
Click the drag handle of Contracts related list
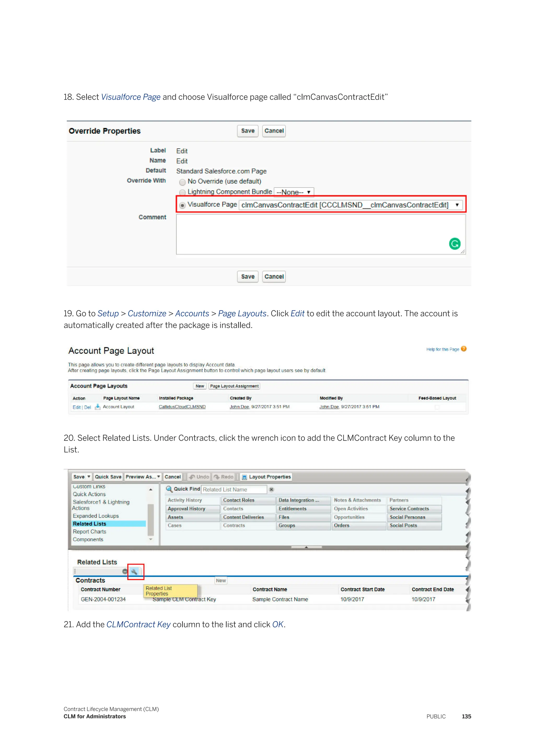coord(75,572)
